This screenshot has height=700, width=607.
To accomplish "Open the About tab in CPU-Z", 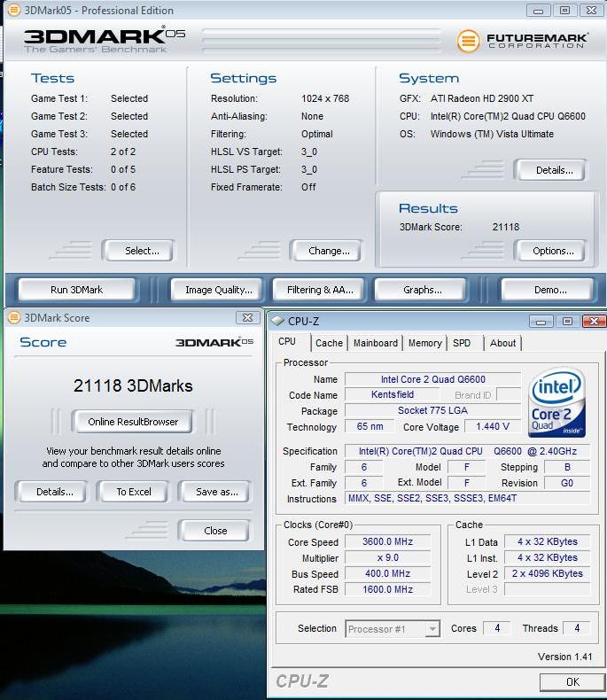I will [x=502, y=343].
